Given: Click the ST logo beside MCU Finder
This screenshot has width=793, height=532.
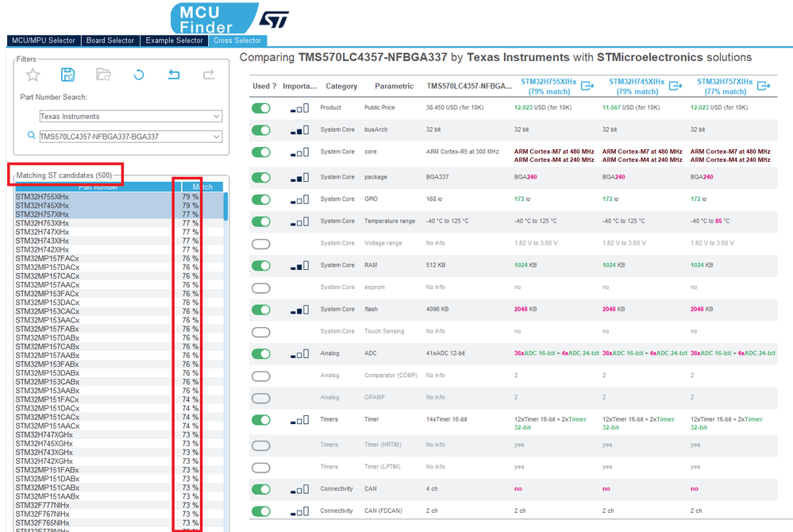Looking at the screenshot, I should (x=274, y=19).
